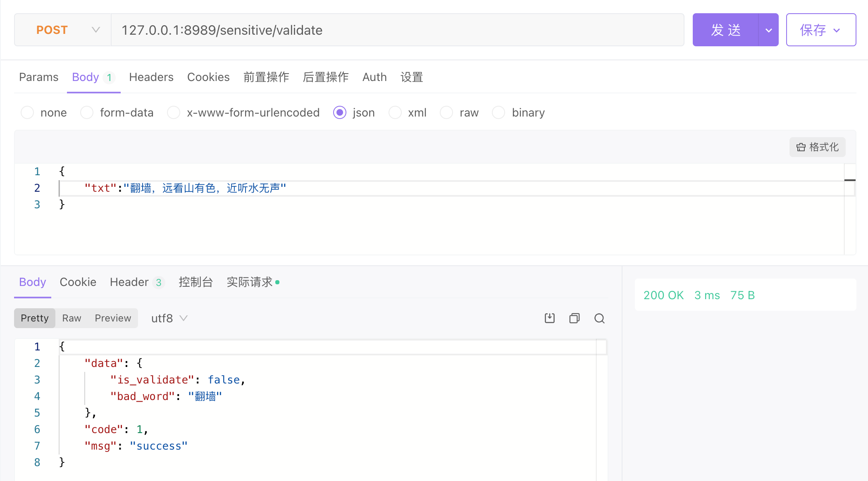This screenshot has width=868, height=481.
Task: Open the POST method dropdown
Action: [x=63, y=30]
